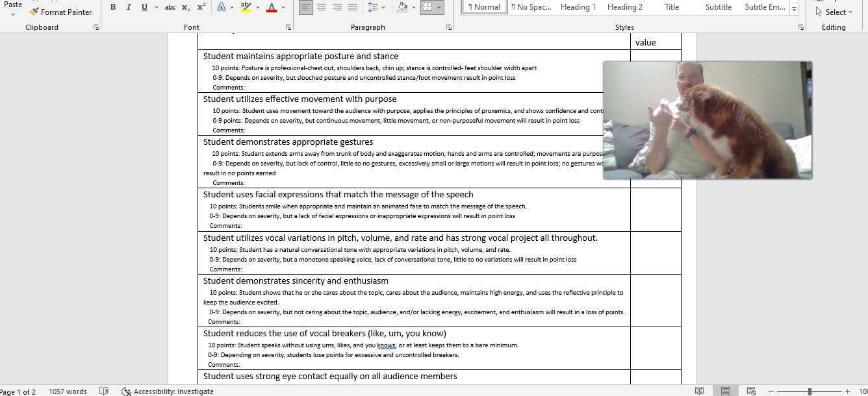Apply the Title style
Viewport: 868px width, 396px height.
click(672, 7)
